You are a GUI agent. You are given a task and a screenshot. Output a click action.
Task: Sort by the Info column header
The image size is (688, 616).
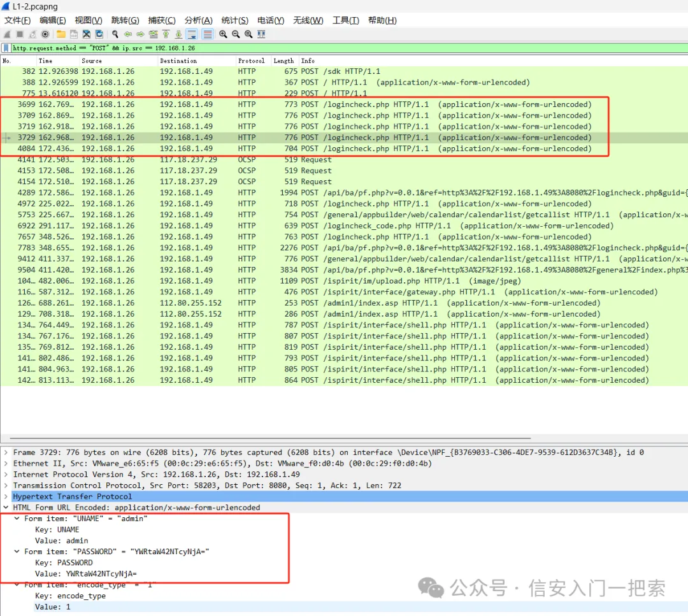(x=493, y=61)
